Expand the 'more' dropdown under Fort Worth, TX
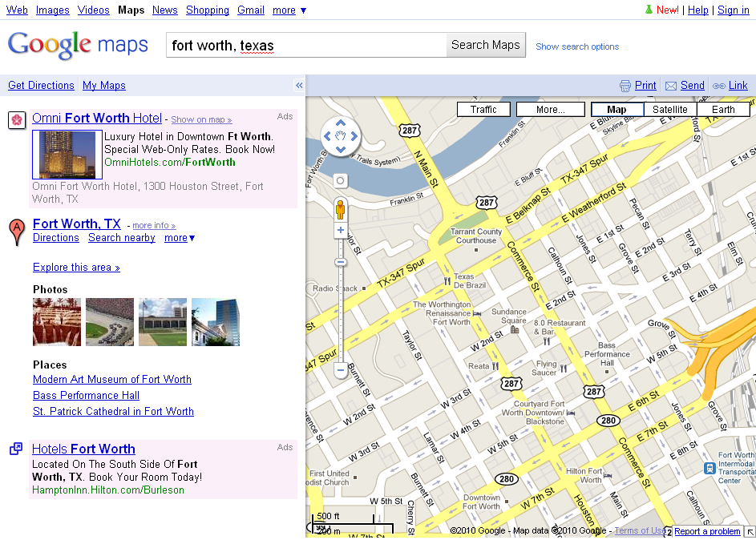This screenshot has width=756, height=540. coord(180,238)
